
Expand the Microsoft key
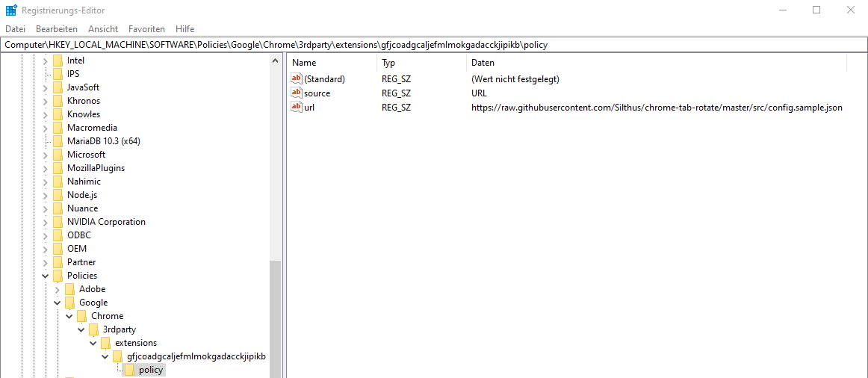[x=46, y=155]
